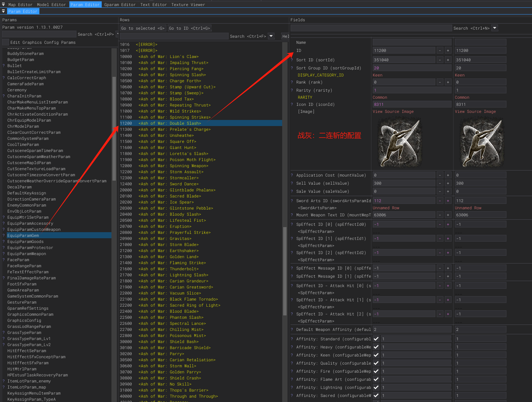
Task: Increment SpEffect ID [2] value
Action: (448, 253)
